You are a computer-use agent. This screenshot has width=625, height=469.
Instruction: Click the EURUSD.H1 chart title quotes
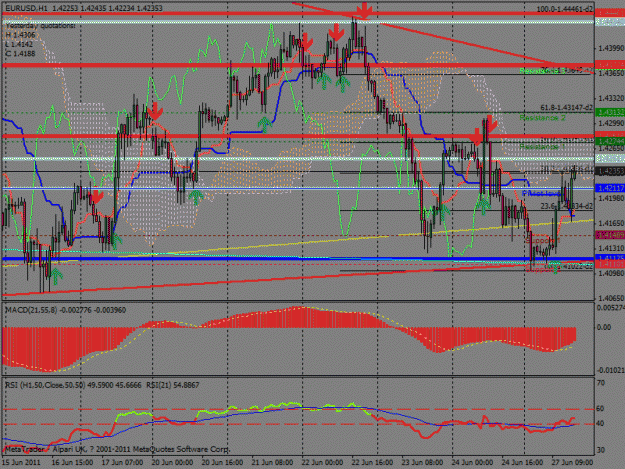pos(84,8)
